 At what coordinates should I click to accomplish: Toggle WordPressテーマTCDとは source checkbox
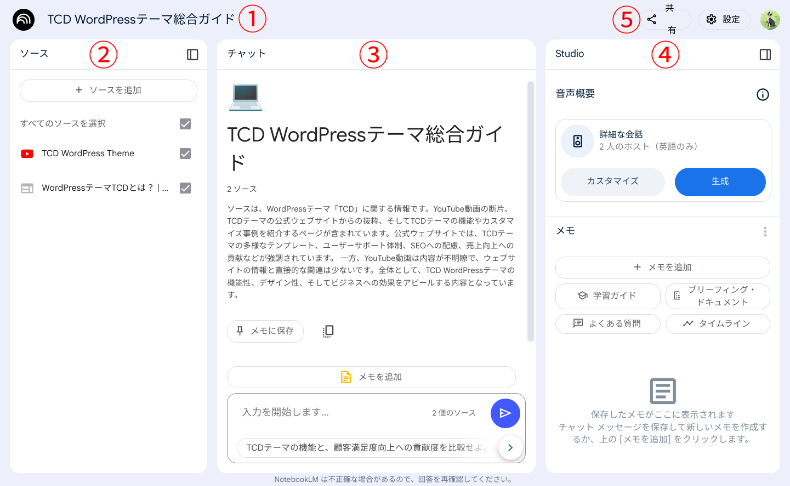pos(185,188)
